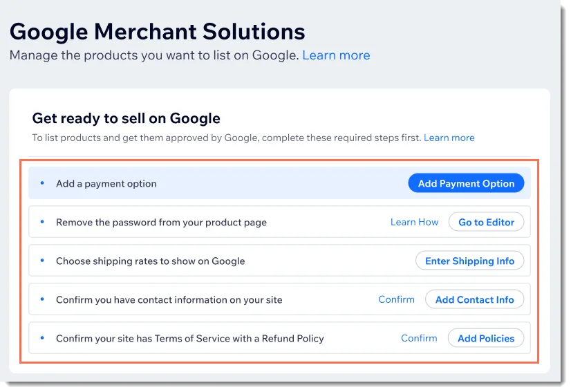This screenshot has width=571, height=392.
Task: Click the Add Policies button
Action: 486,338
